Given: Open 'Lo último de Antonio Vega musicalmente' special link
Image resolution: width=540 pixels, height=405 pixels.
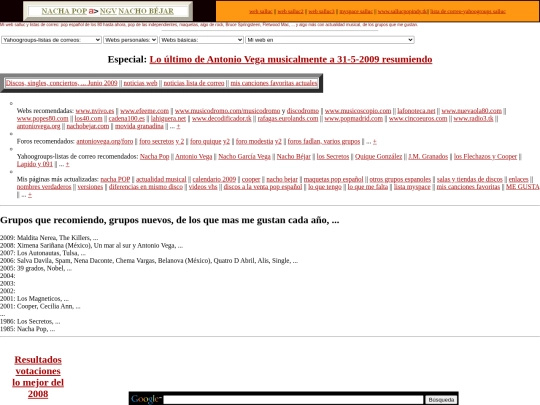Looking at the screenshot, I should tap(291, 59).
